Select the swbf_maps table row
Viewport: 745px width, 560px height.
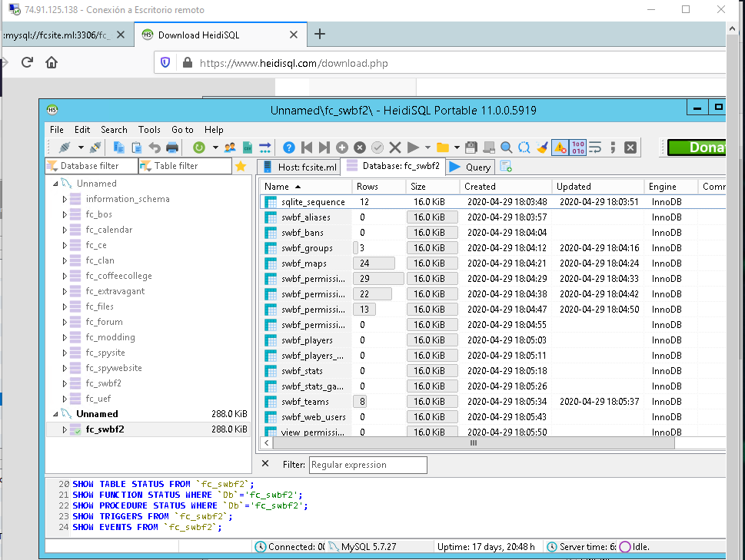point(304,263)
